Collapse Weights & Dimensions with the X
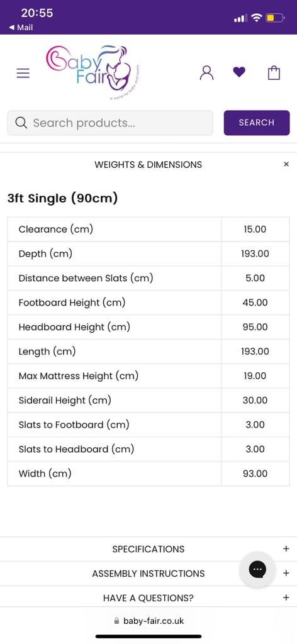 (286, 164)
